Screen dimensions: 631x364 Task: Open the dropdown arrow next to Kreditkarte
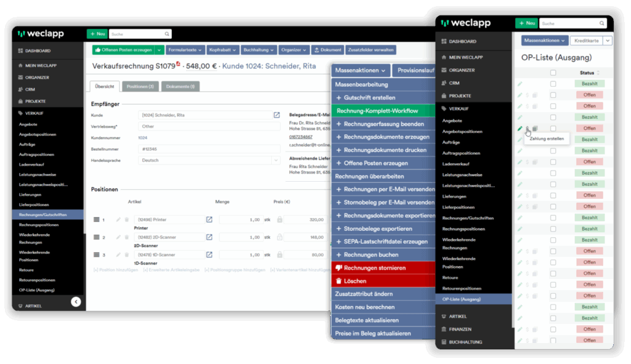608,41
